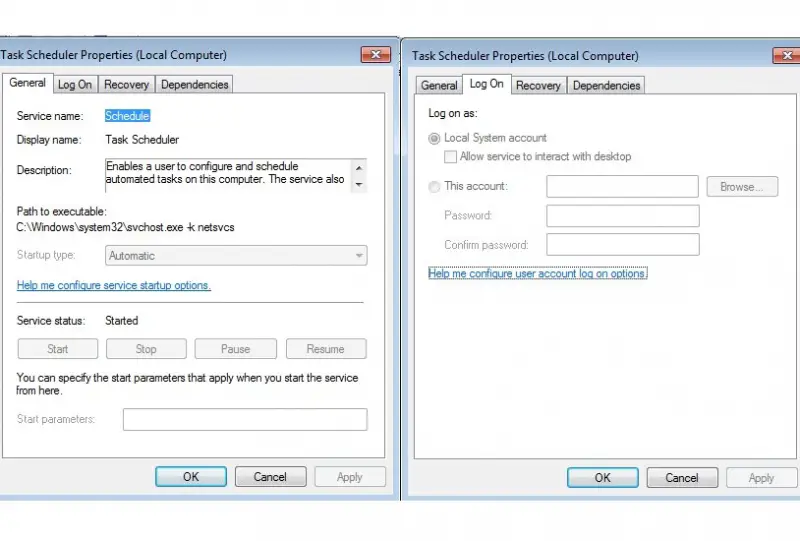Click the Confirm password input field
Image resolution: width=800 pixels, height=541 pixels.
pyautogui.click(x=622, y=244)
